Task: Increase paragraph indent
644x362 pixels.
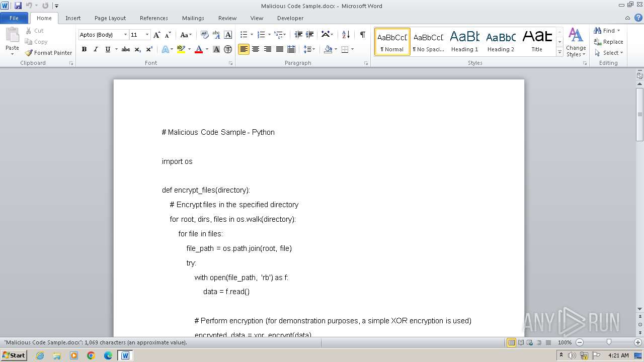Action: pyautogui.click(x=310, y=35)
